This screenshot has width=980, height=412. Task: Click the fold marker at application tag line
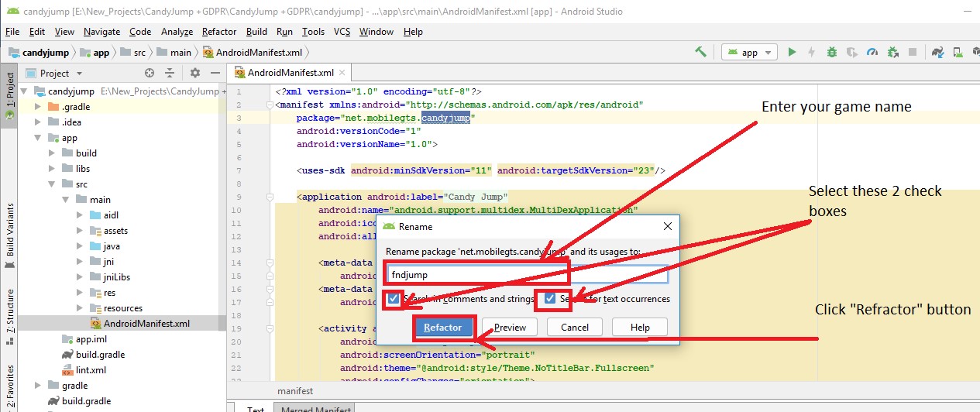point(269,197)
